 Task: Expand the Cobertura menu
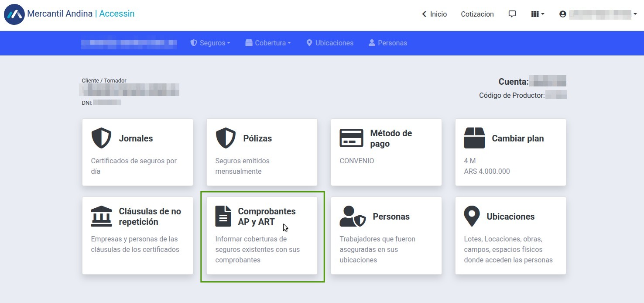coord(268,43)
